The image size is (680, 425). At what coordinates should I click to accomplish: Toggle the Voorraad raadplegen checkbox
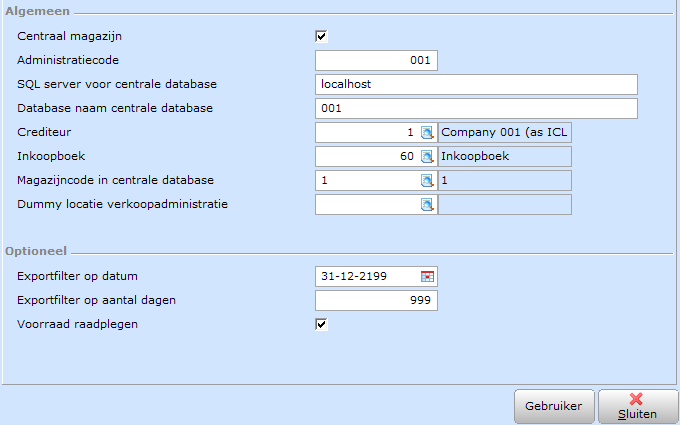pyautogui.click(x=321, y=324)
